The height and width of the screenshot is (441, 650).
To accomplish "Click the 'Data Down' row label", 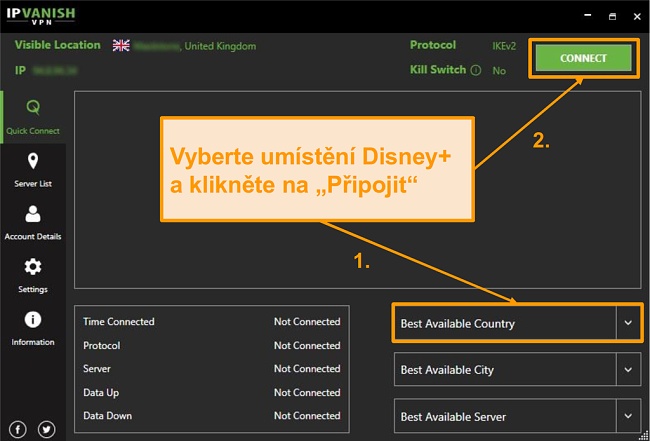I will (107, 416).
